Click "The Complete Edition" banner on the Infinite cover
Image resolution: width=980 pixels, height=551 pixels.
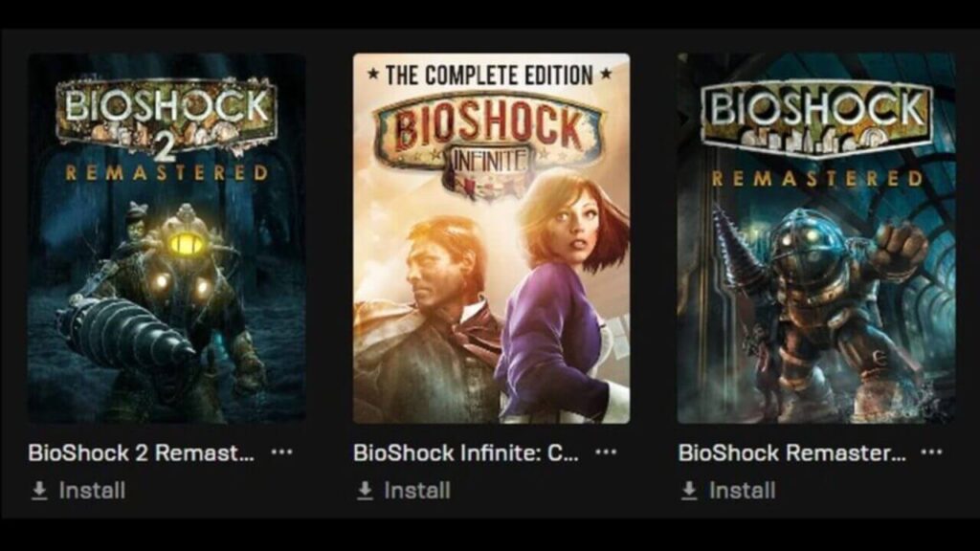point(489,76)
